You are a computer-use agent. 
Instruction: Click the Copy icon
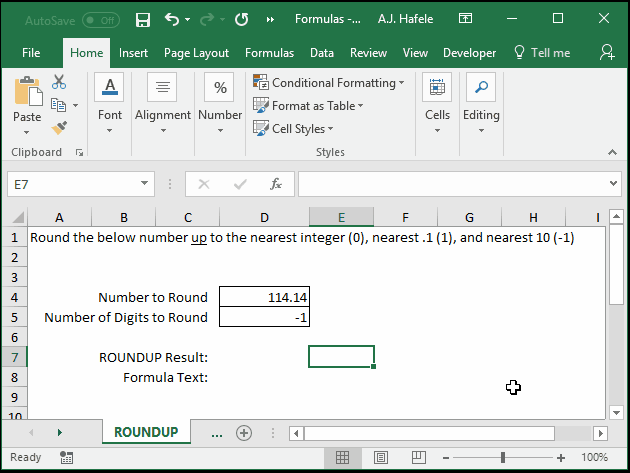59,105
